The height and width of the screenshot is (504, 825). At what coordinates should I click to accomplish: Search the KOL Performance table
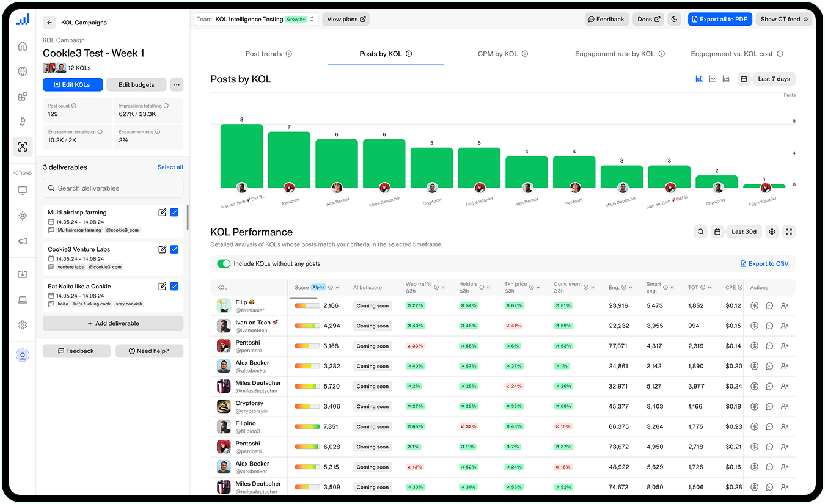coord(701,232)
